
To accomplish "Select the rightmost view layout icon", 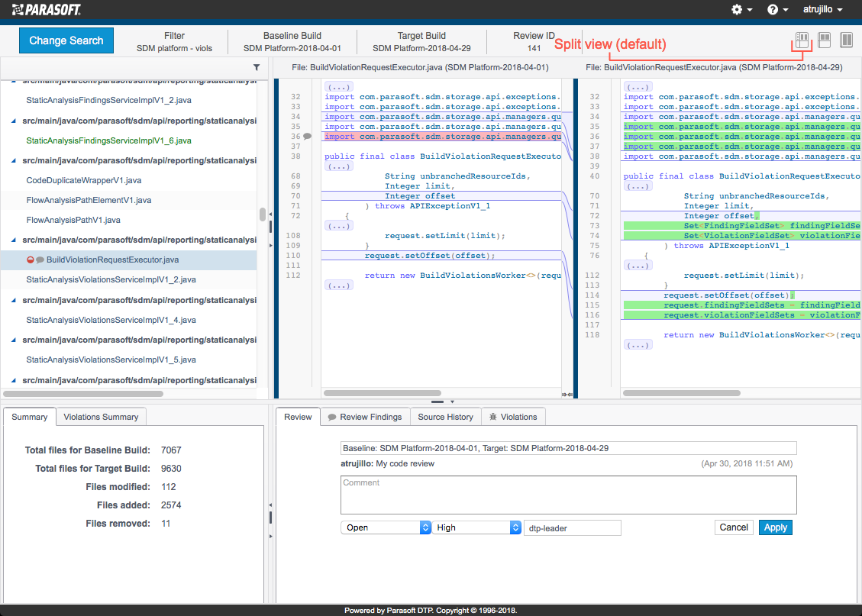I will pyautogui.click(x=846, y=40).
